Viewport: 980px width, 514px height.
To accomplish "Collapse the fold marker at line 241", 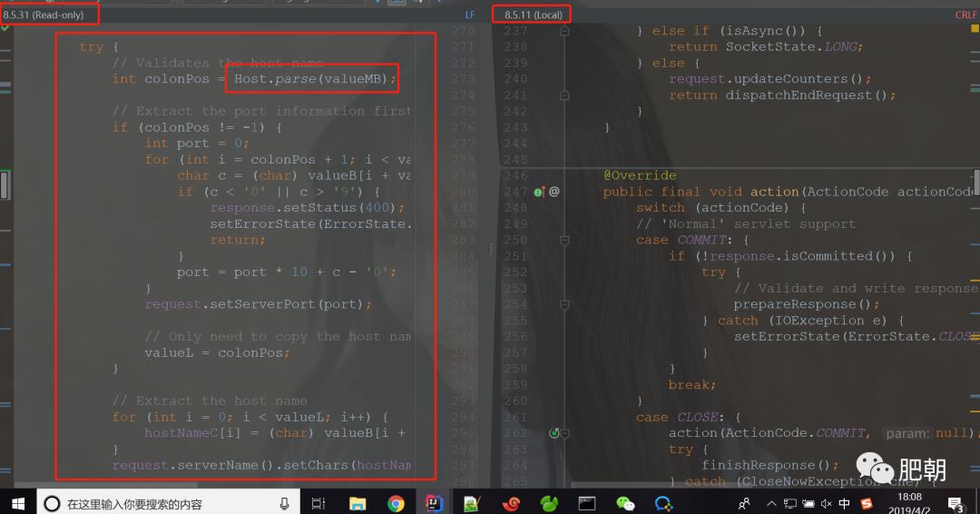I will pyautogui.click(x=564, y=95).
